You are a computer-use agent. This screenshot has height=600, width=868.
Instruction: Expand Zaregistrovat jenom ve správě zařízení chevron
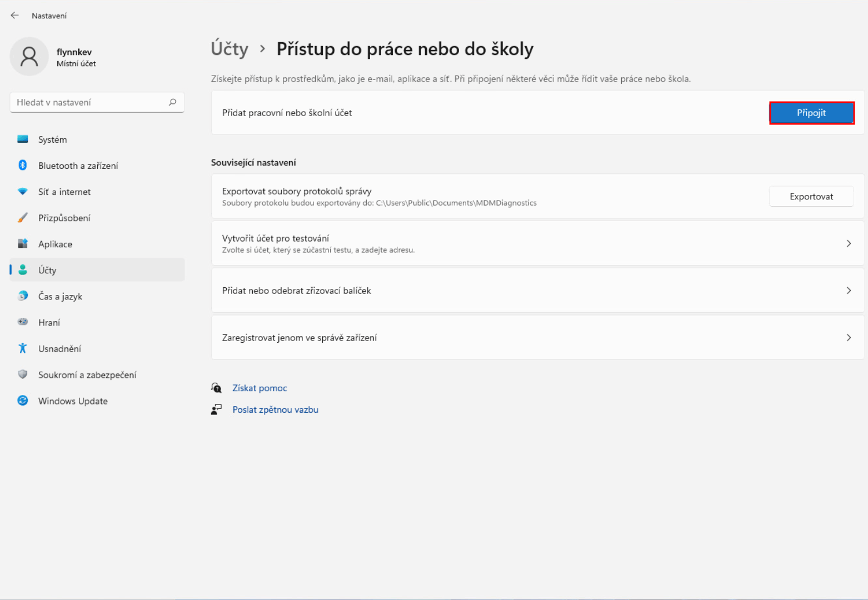(x=849, y=338)
